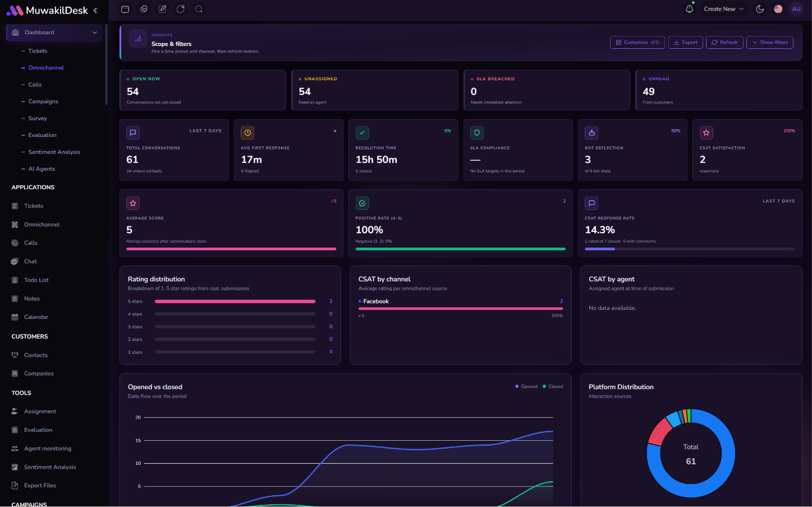Toggle the Opened legend item in chart
Screen dimensions: 812x507
pyautogui.click(x=526, y=386)
